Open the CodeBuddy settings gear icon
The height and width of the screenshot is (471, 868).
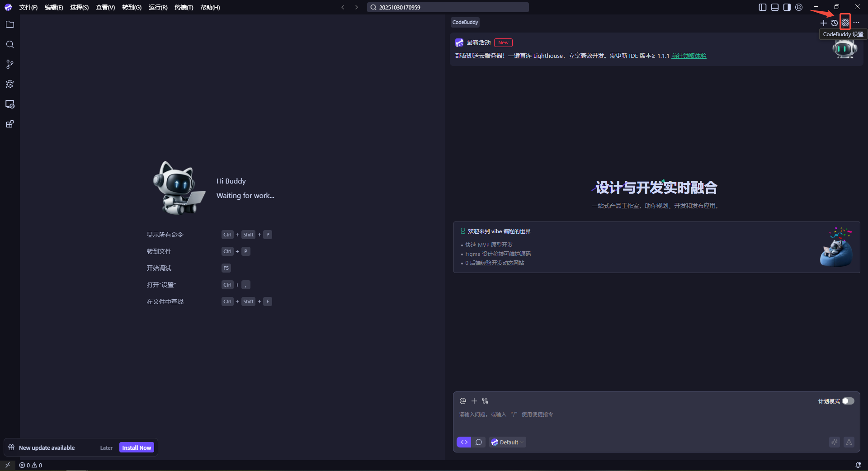point(845,23)
